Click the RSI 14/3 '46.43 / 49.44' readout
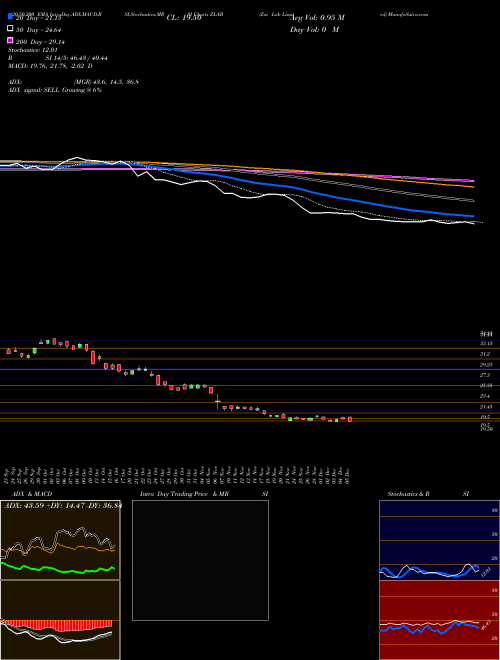 (x=87, y=58)
